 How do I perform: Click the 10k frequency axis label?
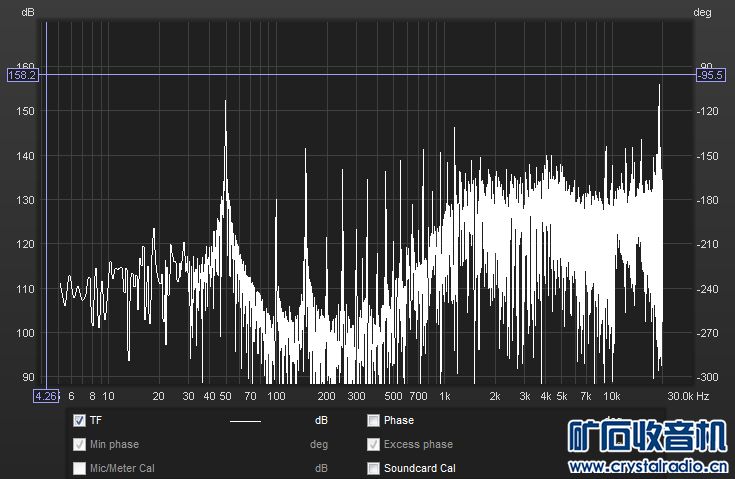click(x=611, y=397)
